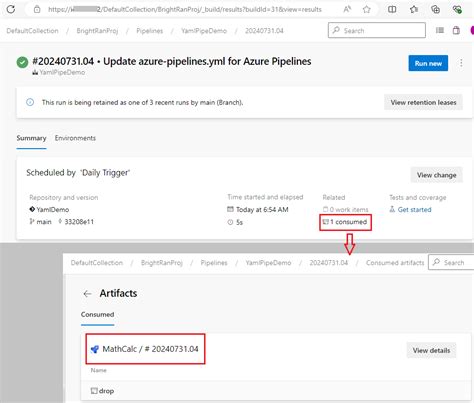Open commit 33208e11 link
This screenshot has height=403, width=474.
(x=79, y=222)
